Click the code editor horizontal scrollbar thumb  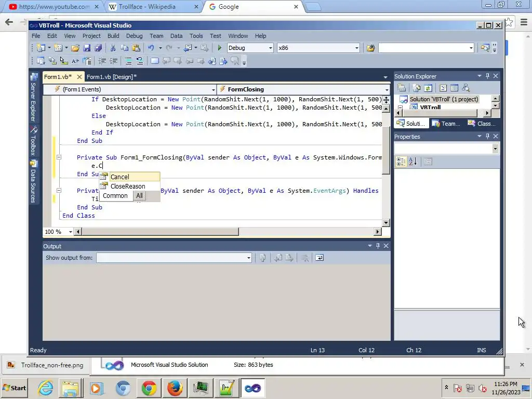[x=160, y=232]
